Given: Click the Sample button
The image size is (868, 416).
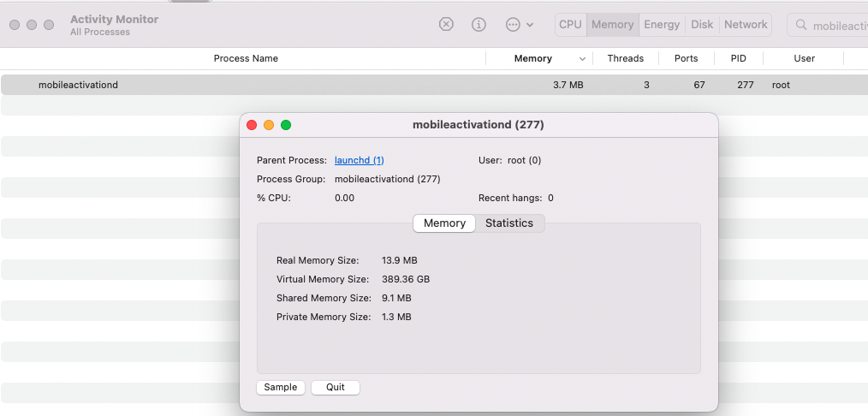Looking at the screenshot, I should 281,387.
